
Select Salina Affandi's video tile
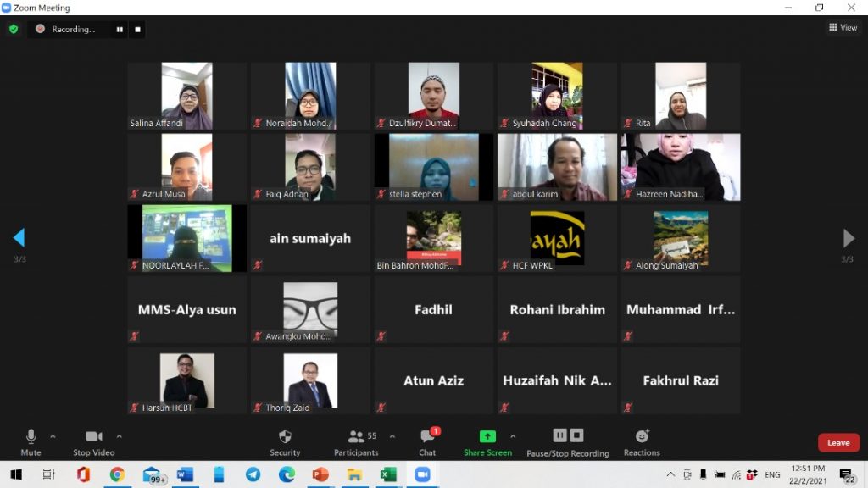click(x=186, y=96)
